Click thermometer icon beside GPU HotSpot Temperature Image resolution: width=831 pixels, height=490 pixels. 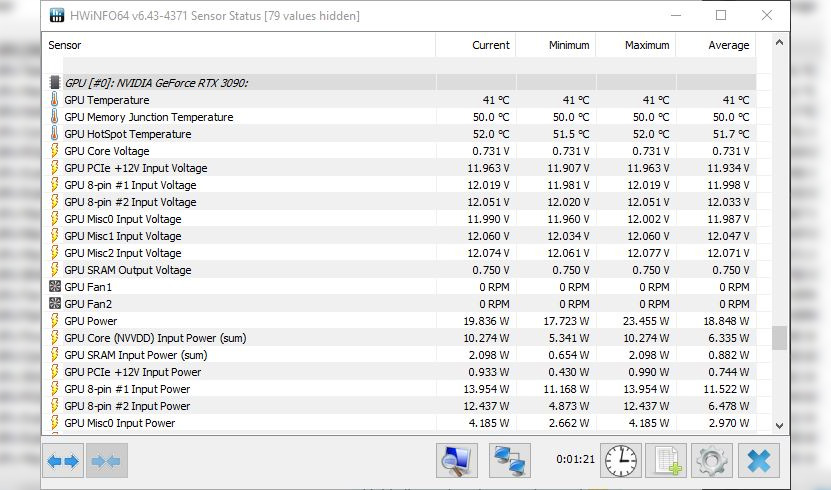54,133
